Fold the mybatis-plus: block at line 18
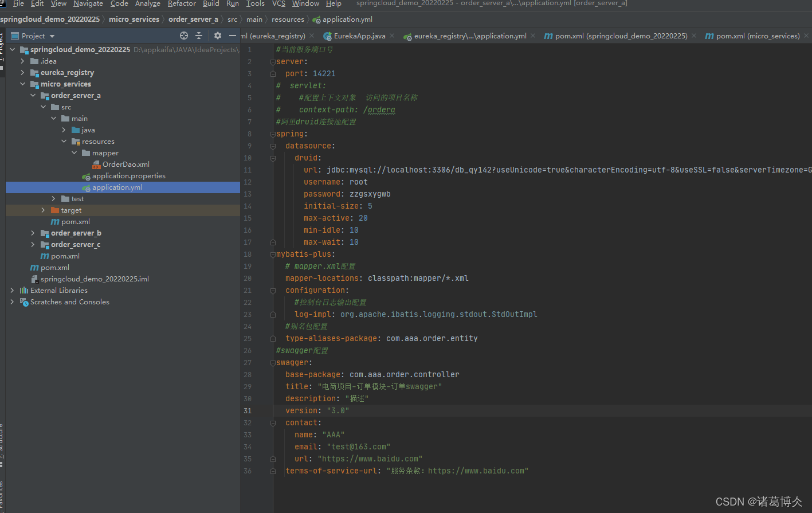812x513 pixels. click(273, 254)
